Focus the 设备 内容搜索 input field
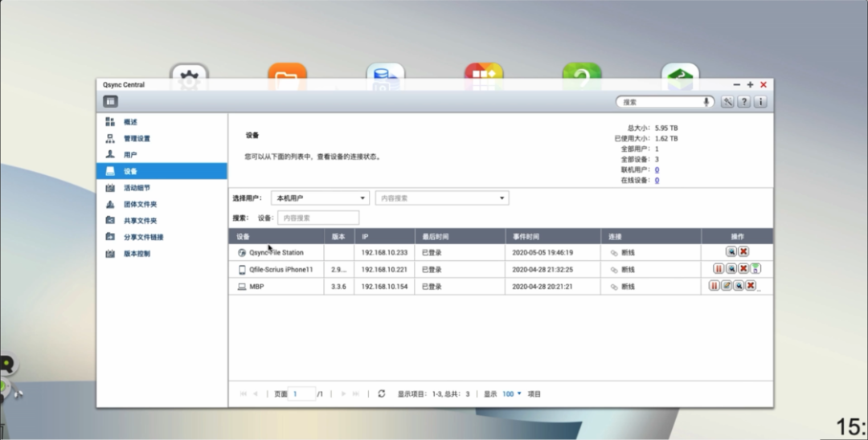 [318, 218]
